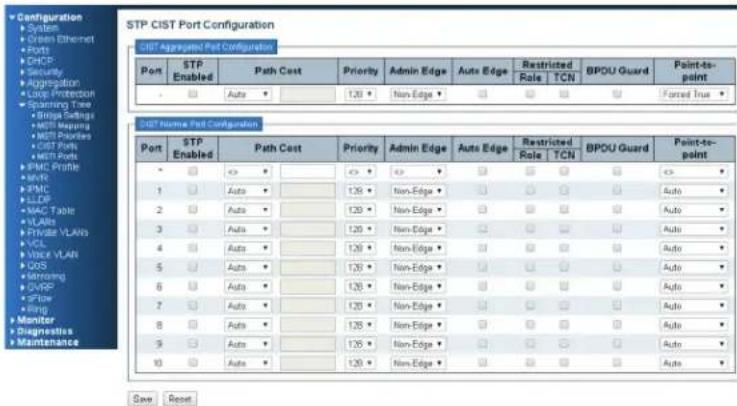Enable STP on port 1
Screen dimensions: 737x406
[x=193, y=190]
